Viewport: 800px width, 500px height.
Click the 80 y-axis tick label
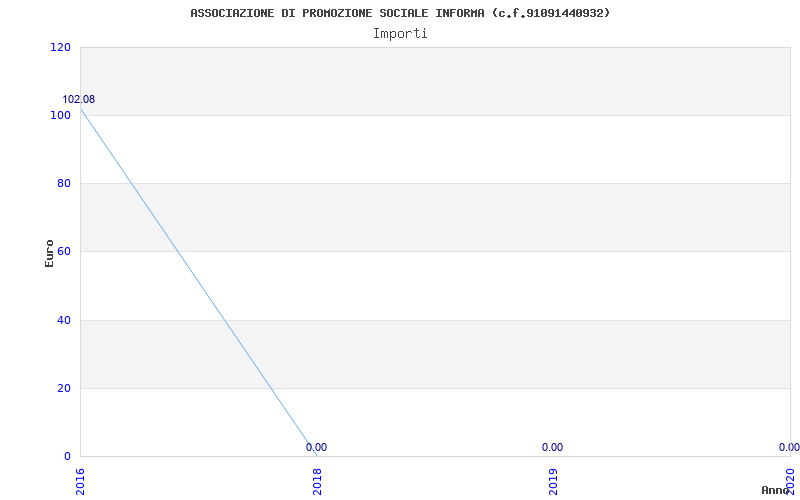coord(63,183)
